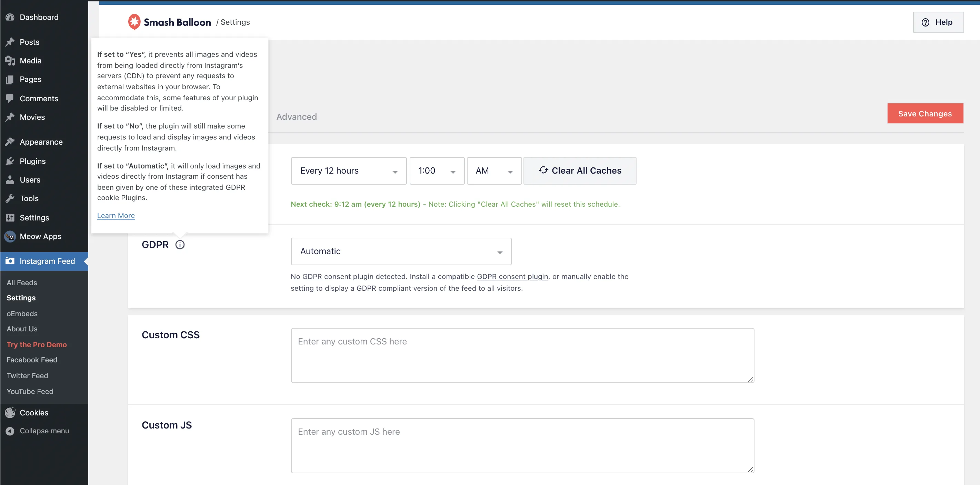Open All Feeds submenu item
This screenshot has height=485, width=980.
(x=22, y=283)
